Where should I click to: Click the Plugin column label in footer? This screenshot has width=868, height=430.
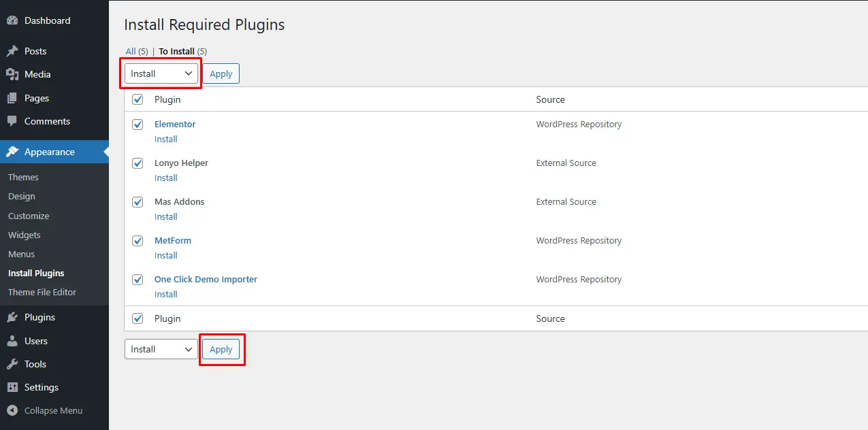click(167, 318)
